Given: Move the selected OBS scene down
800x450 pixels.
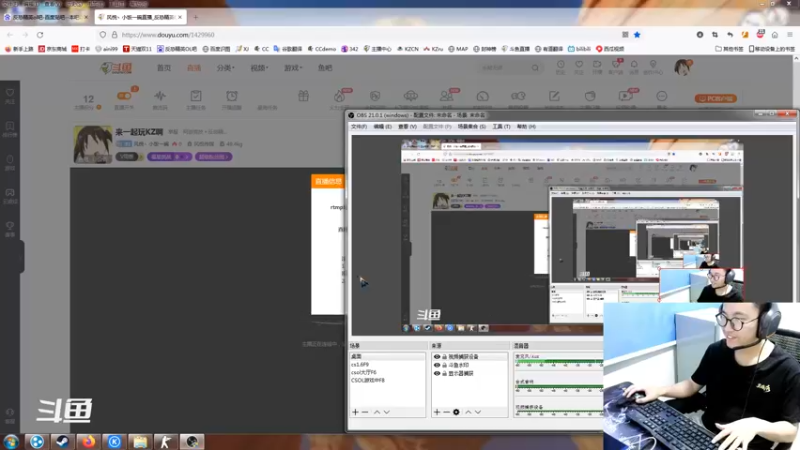Looking at the screenshot, I should 387,412.
